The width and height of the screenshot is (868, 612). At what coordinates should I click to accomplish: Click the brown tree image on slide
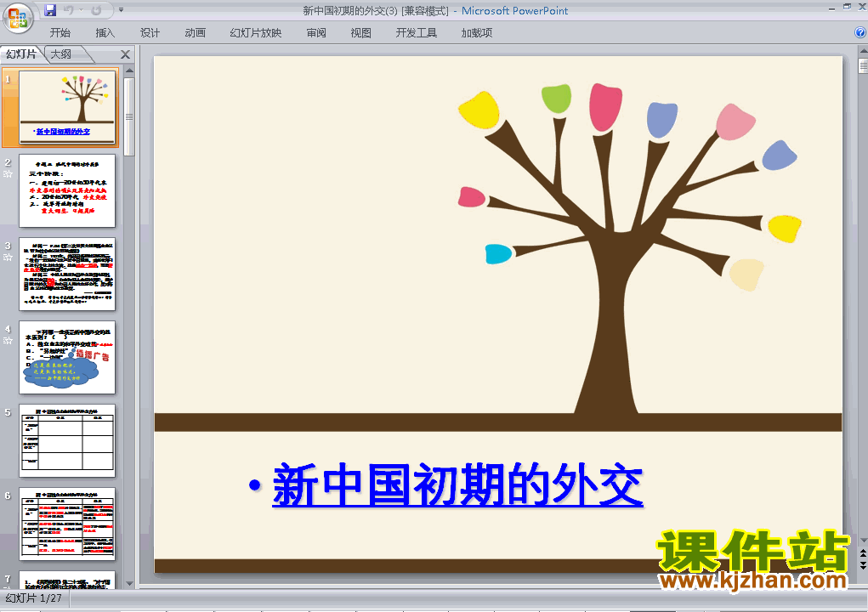(628, 249)
